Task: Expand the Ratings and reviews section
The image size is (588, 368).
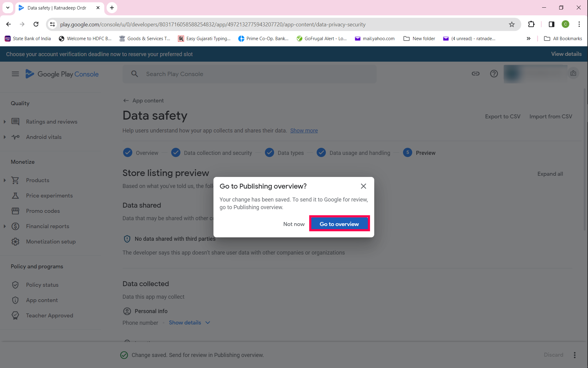Action: click(x=5, y=122)
